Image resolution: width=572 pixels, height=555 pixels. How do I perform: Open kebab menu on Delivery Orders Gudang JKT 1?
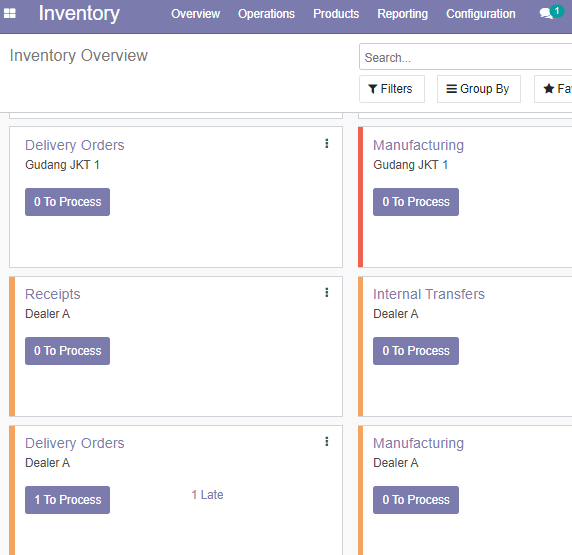click(326, 143)
